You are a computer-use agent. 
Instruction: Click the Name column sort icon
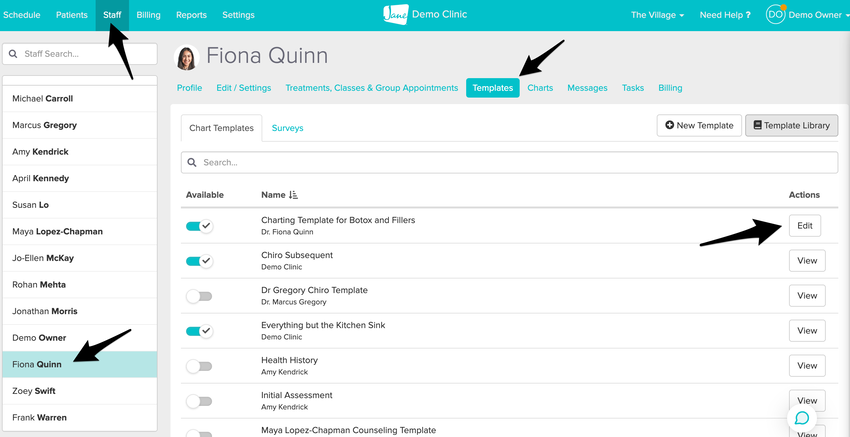click(293, 195)
